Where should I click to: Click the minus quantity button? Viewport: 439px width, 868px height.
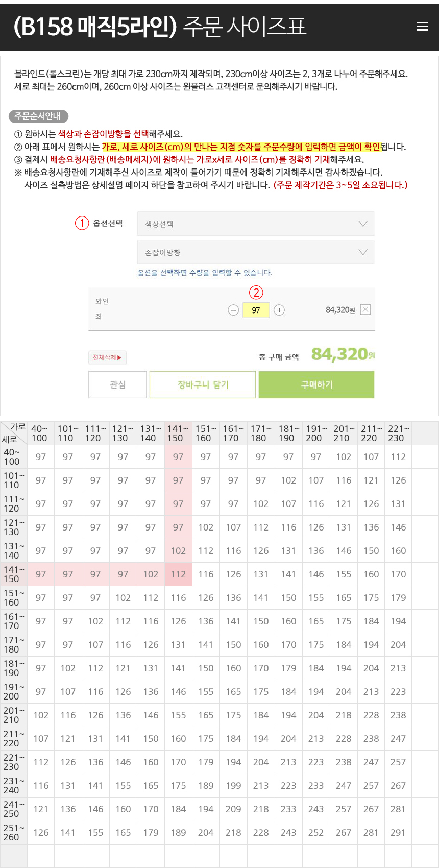coord(233,310)
